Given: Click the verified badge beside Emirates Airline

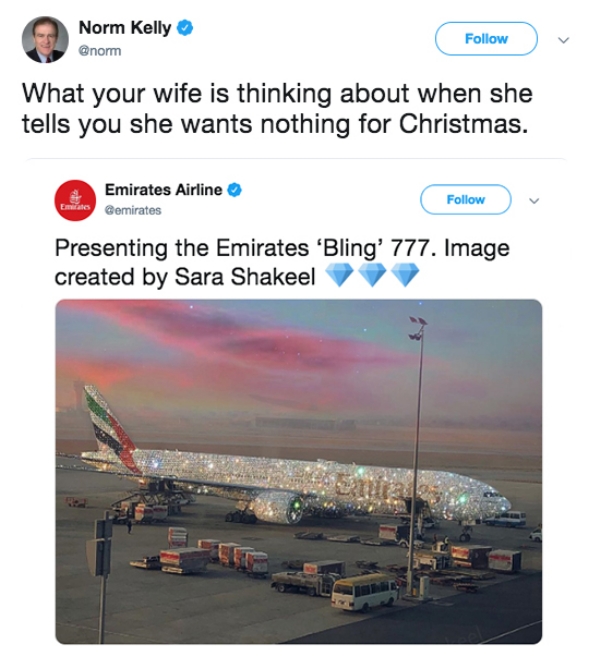Looking at the screenshot, I should 235,190.
